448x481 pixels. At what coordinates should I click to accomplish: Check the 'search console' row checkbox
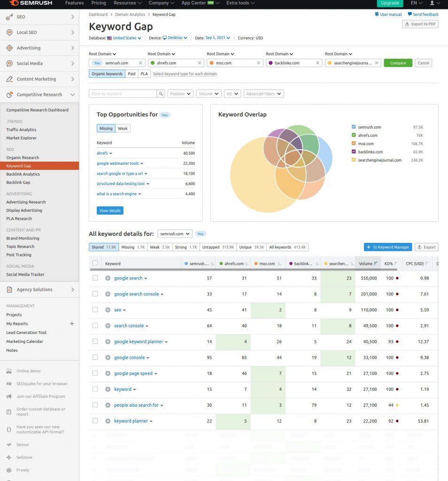tap(95, 326)
